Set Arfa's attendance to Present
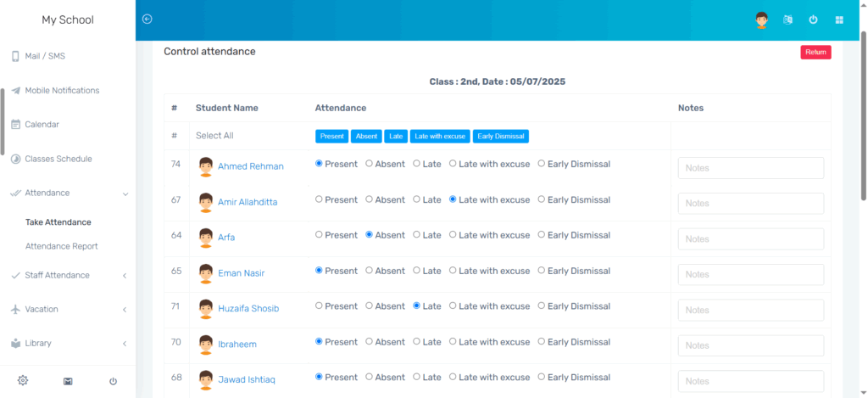The image size is (868, 398). [320, 235]
